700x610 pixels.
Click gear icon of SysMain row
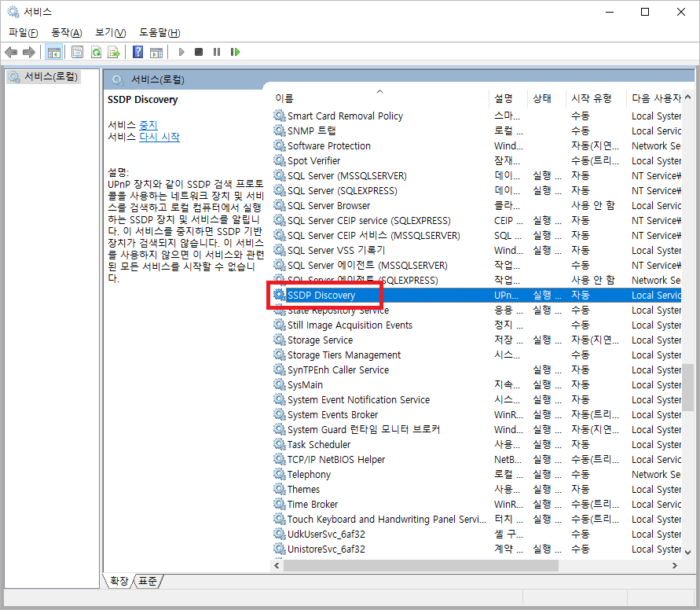point(280,384)
